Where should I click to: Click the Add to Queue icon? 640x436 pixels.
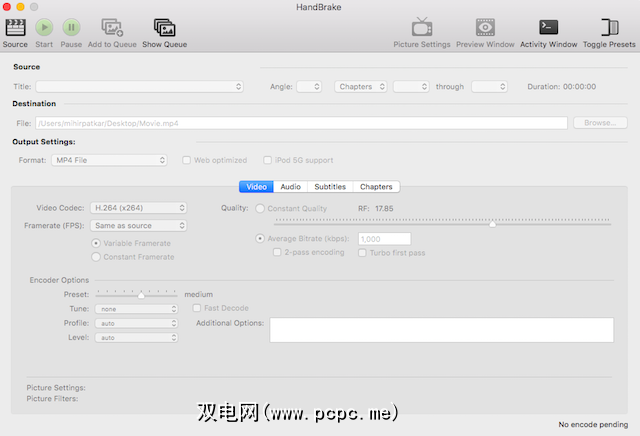112,27
